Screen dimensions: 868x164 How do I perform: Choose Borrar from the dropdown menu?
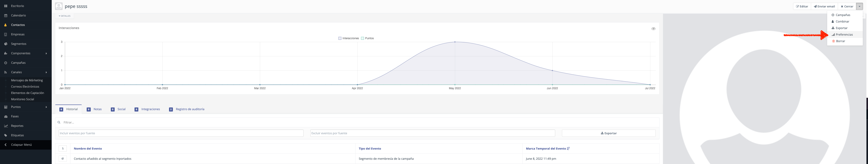pos(845,41)
